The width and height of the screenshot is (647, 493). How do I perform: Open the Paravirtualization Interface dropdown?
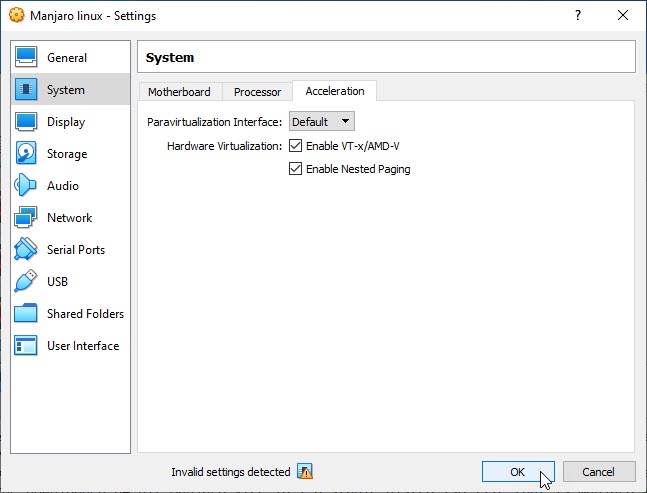[x=321, y=122]
